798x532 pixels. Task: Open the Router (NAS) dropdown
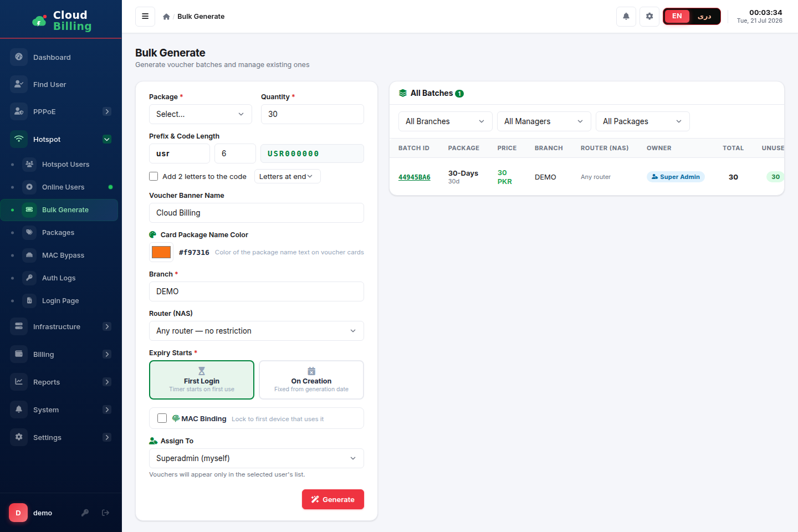pos(257,331)
